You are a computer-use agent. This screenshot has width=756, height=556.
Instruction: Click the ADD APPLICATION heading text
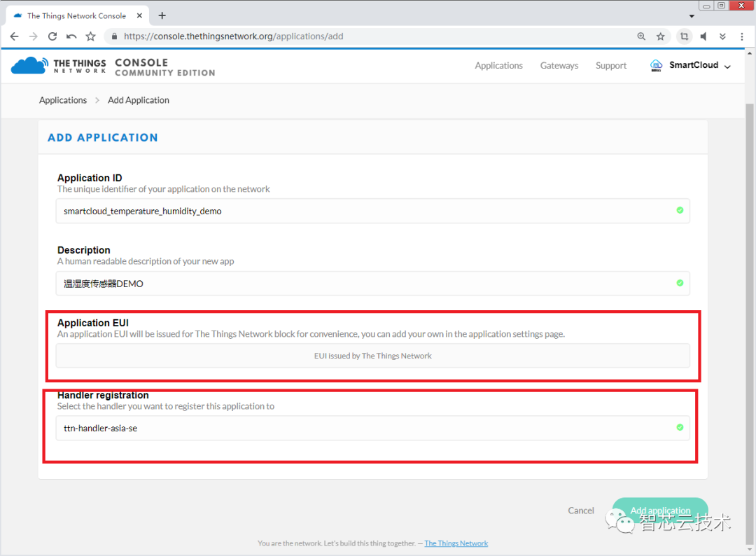103,138
